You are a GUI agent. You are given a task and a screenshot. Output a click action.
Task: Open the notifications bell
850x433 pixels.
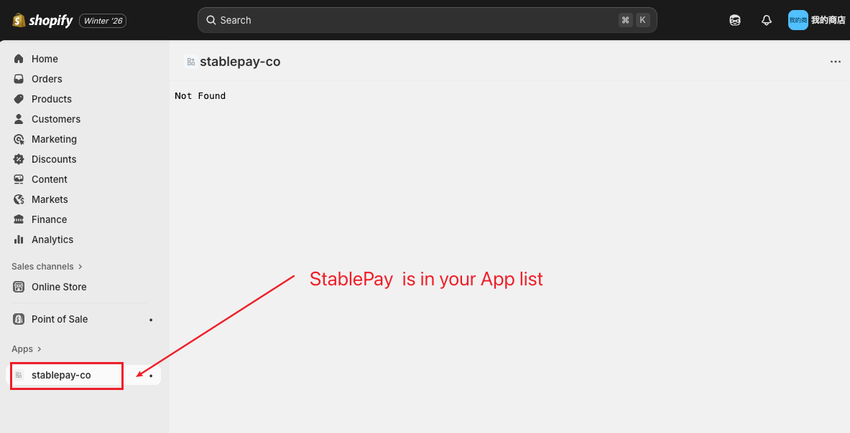tap(766, 20)
